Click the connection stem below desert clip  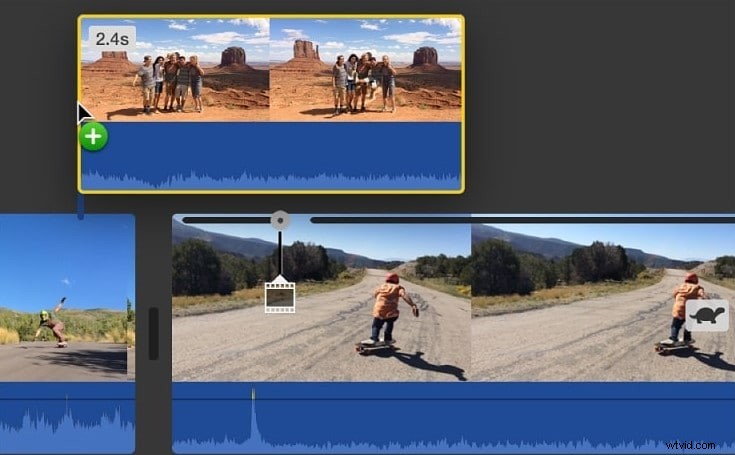[81, 206]
